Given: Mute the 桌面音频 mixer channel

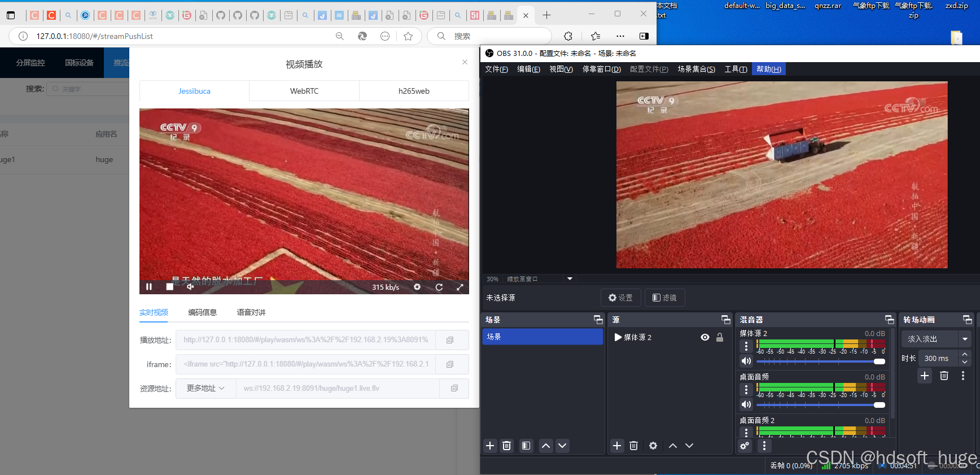Looking at the screenshot, I should pos(746,404).
